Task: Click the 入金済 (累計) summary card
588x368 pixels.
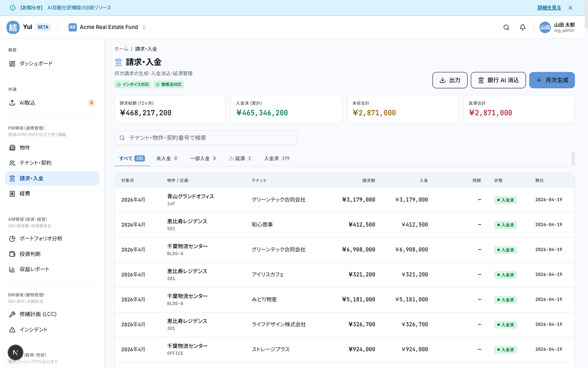Action: pos(286,109)
